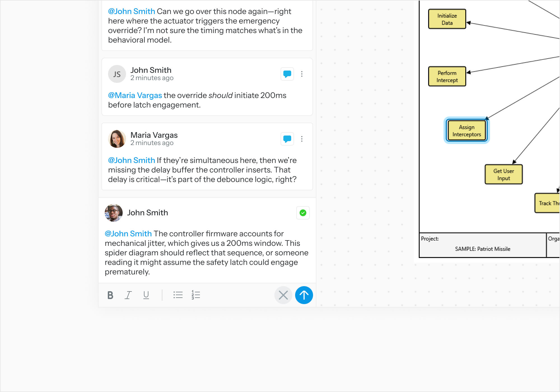Select the Perform Intercept node
This screenshot has width=560, height=392.
tap(447, 76)
